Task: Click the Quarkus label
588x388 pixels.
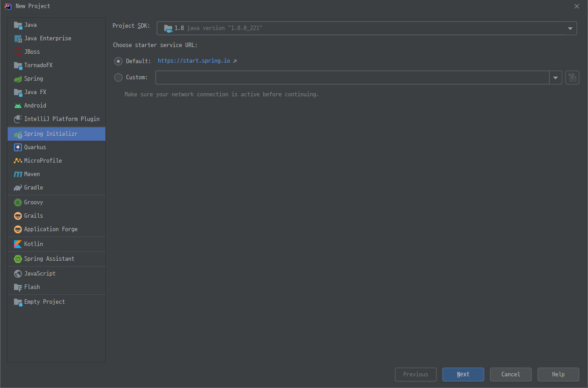Action: click(35, 147)
